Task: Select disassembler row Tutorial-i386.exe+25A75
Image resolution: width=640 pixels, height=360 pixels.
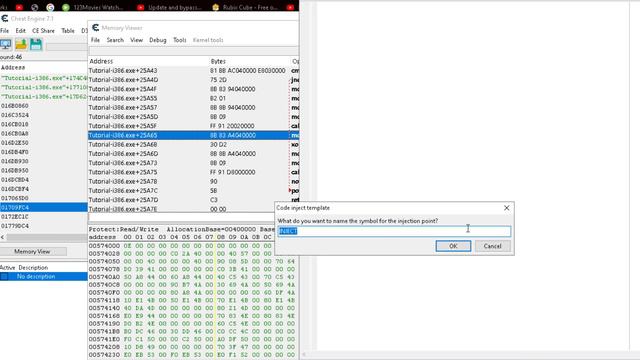Action: pos(193,172)
